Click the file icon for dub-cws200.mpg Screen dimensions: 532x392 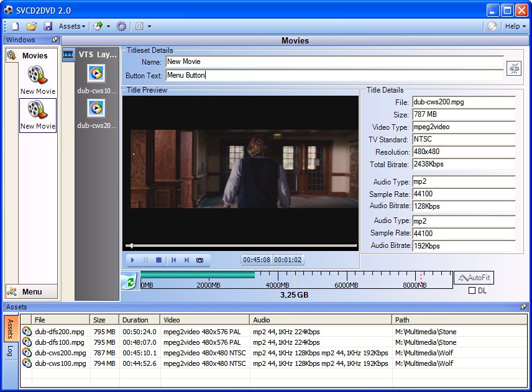point(27,353)
